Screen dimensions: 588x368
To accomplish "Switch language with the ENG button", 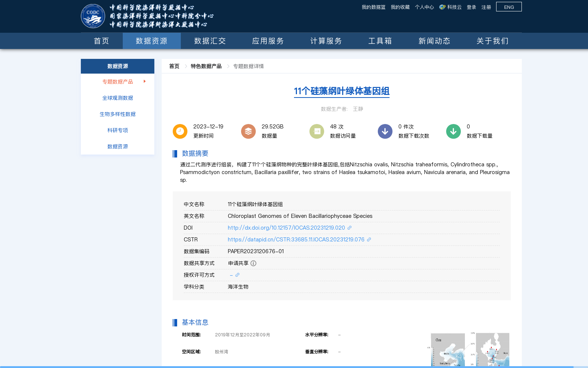I will click(509, 7).
